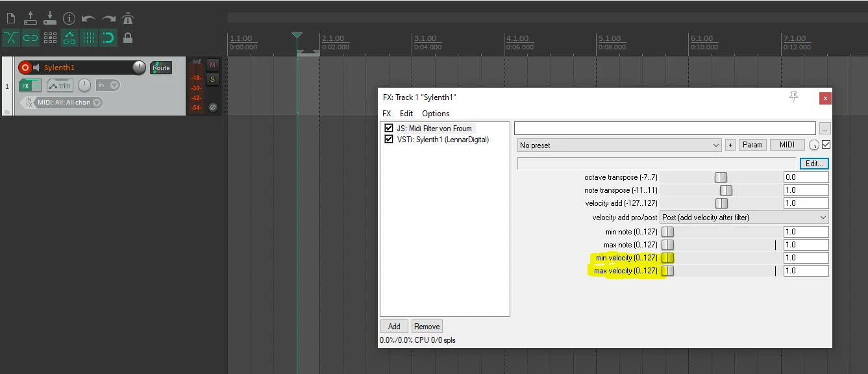Pin the FX window on top

793,97
